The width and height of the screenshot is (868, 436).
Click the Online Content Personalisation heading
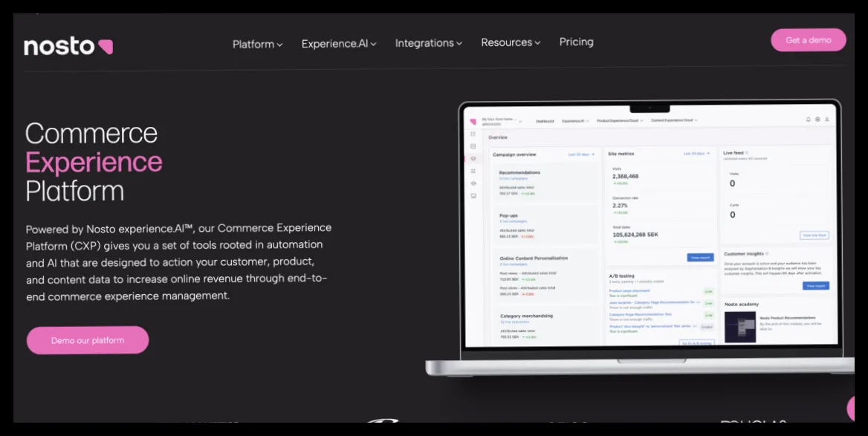(x=534, y=258)
